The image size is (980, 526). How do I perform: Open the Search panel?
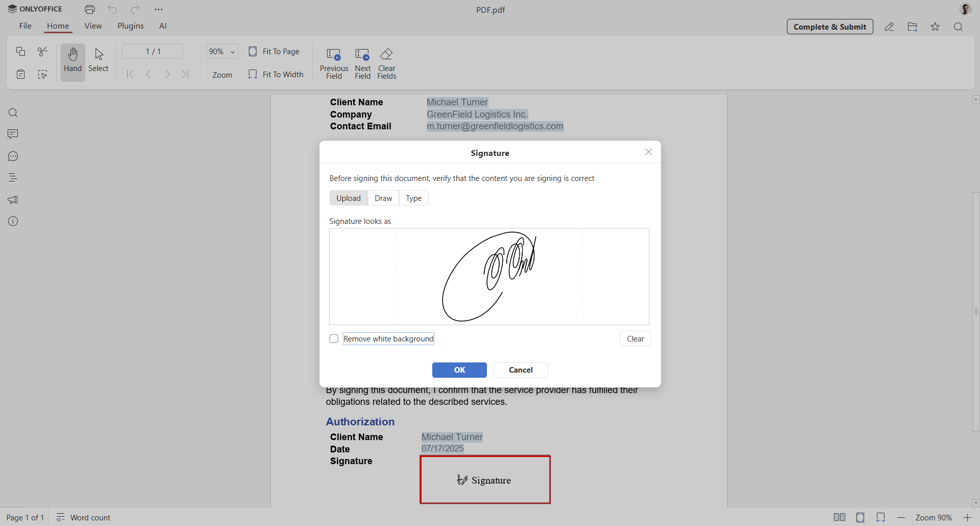tap(13, 112)
